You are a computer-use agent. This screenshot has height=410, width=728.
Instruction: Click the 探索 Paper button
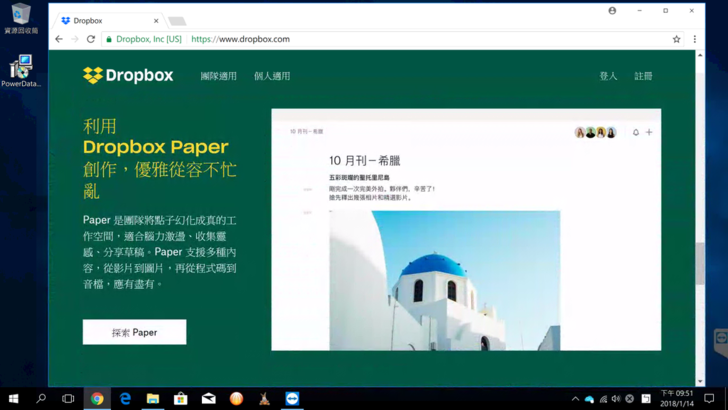pyautogui.click(x=135, y=332)
